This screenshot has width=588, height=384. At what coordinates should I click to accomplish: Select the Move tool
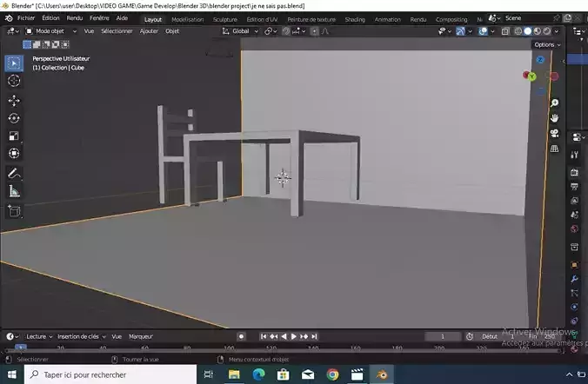14,101
